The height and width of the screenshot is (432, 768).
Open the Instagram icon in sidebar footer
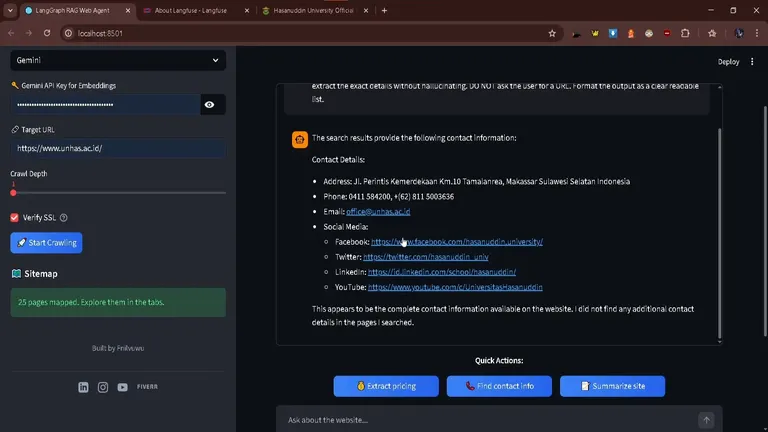pos(103,387)
